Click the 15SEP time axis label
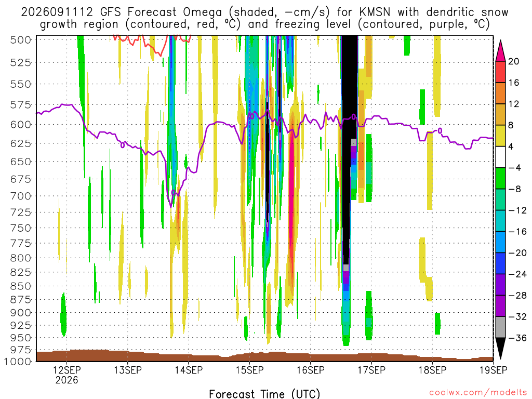532x399 pixels. (250, 370)
